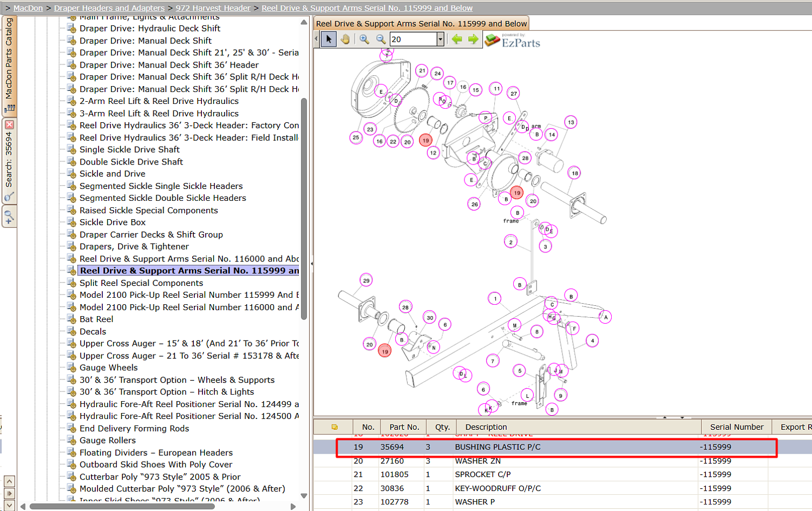
Task: Click the tree panel horizontal scrollbar thumb
Action: (x=122, y=507)
